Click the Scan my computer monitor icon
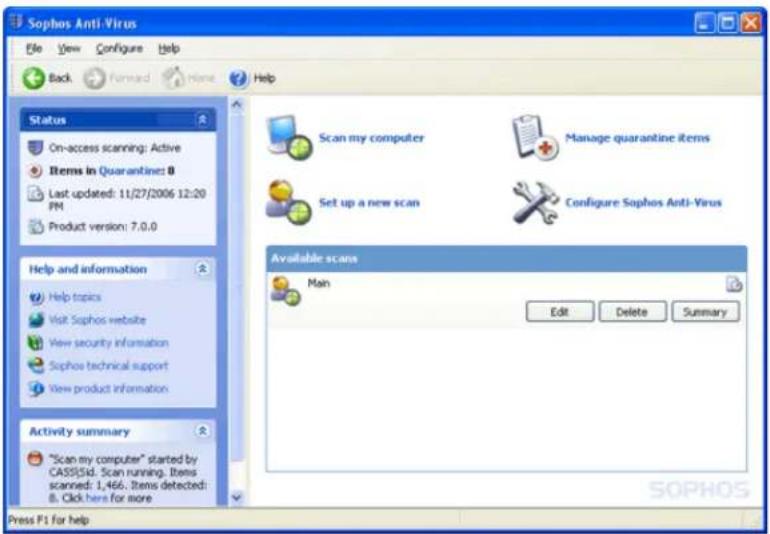Screen dimensions: 770x534 click(x=289, y=138)
